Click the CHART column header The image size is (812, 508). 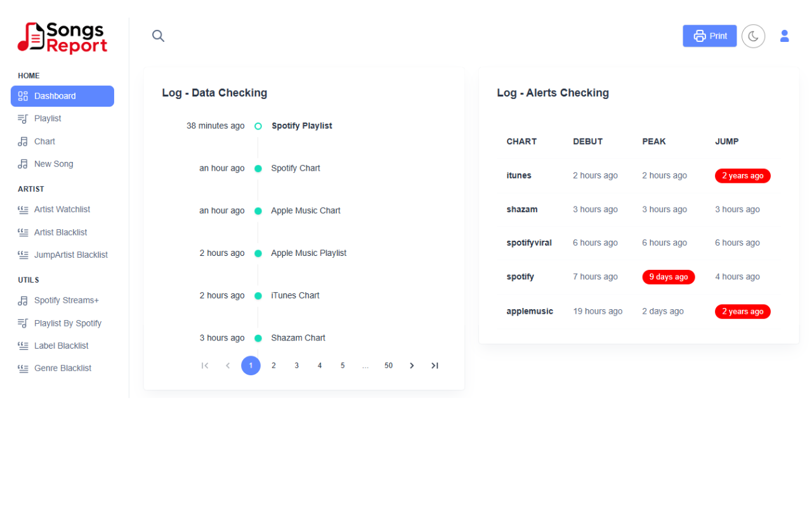(x=521, y=142)
